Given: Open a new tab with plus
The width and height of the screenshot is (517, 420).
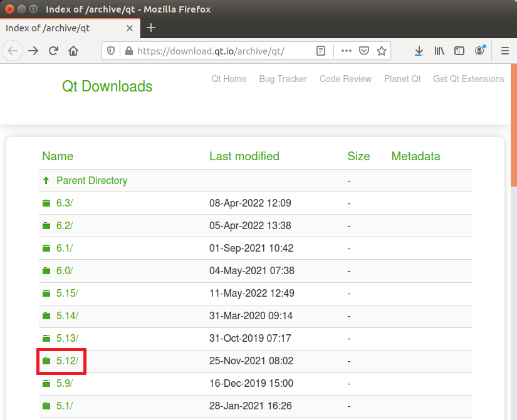Looking at the screenshot, I should tap(150, 28).
